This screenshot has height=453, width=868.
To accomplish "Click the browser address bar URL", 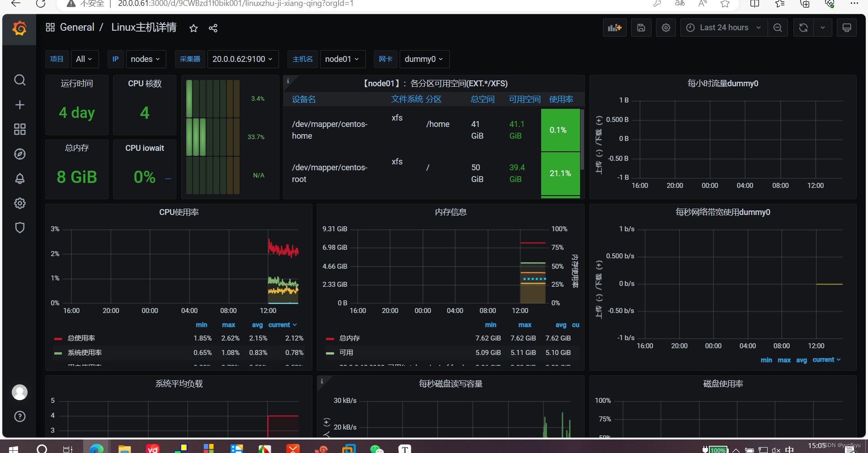I will (x=236, y=4).
